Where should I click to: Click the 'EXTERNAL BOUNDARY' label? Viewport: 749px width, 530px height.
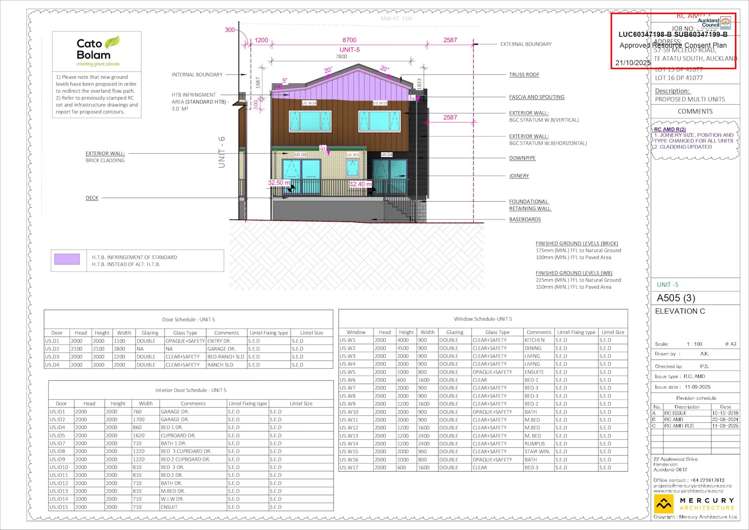pos(525,44)
